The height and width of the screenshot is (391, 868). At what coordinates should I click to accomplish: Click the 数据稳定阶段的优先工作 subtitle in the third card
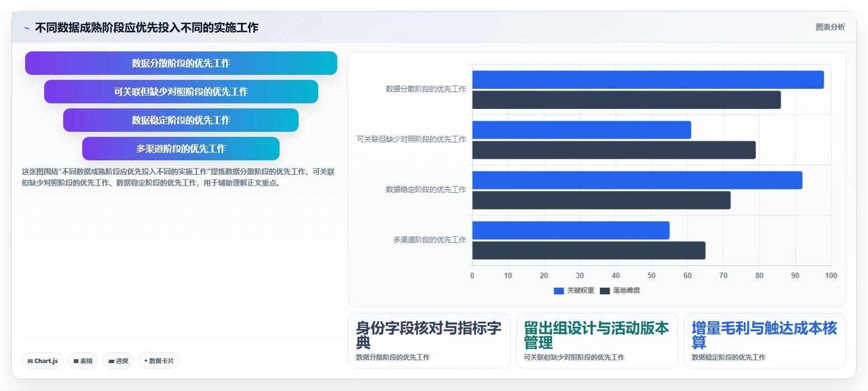[x=729, y=357]
